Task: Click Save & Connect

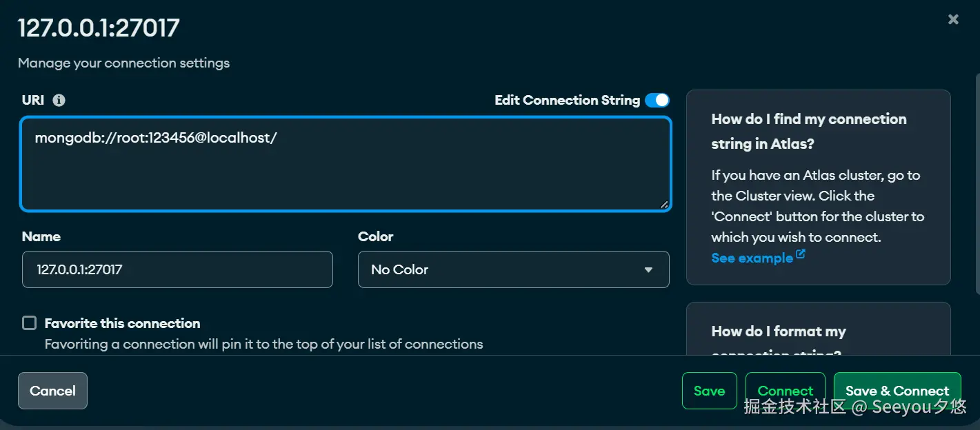Action: coord(897,391)
